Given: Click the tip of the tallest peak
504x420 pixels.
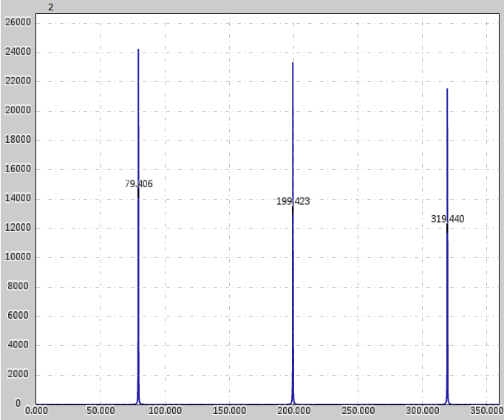Looking at the screenshot, I should click(138, 50).
